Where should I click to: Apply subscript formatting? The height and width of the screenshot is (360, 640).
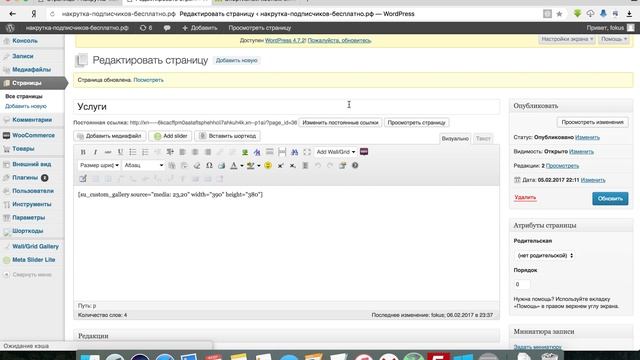(x=293, y=165)
